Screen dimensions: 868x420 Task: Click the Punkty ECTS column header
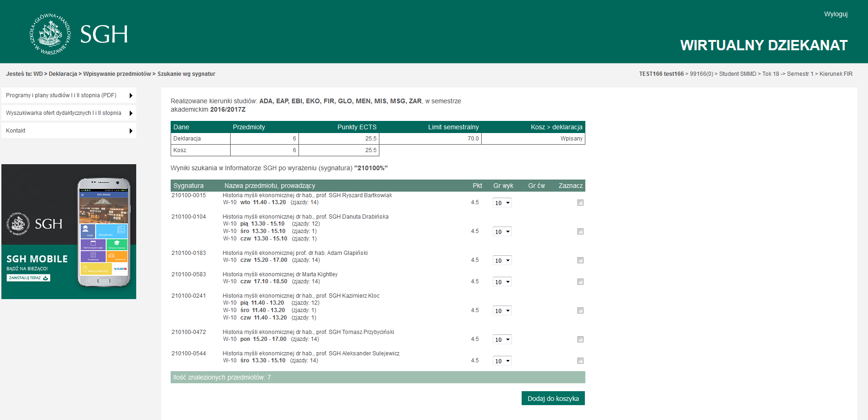tap(357, 127)
